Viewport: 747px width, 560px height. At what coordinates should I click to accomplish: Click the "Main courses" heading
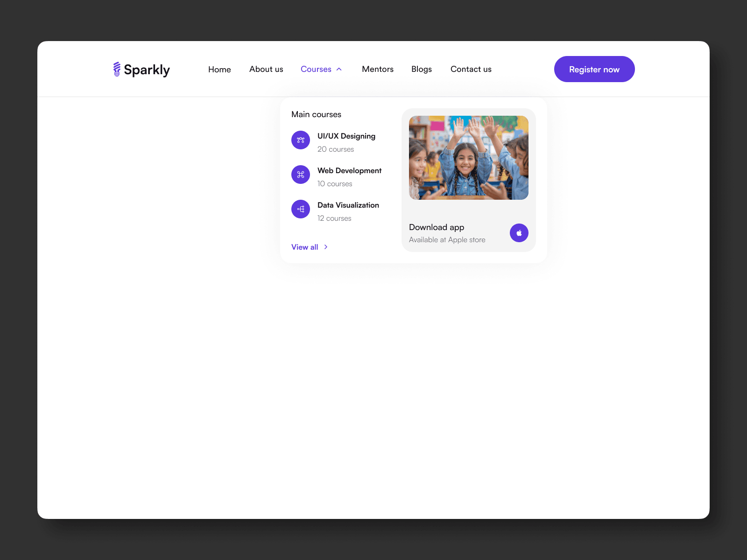point(316,114)
